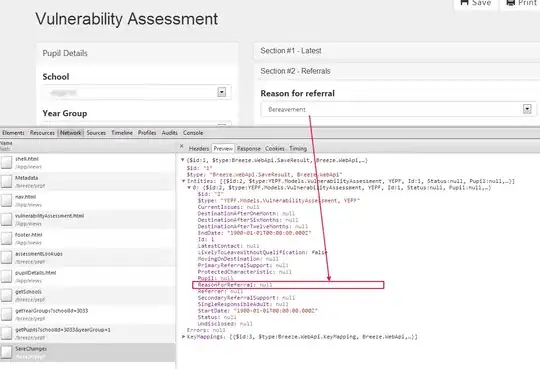Collapse the Entities array tree node
The width and height of the screenshot is (540, 369).
(184, 181)
